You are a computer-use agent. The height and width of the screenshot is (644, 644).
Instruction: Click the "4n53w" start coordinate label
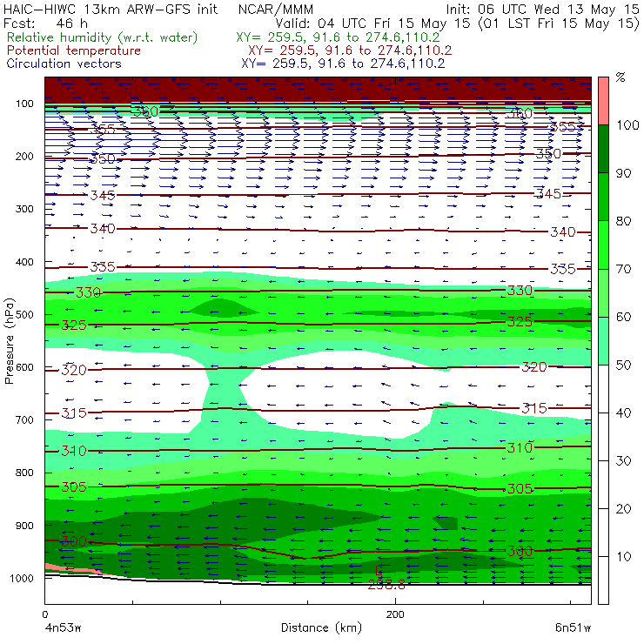click(x=63, y=628)
